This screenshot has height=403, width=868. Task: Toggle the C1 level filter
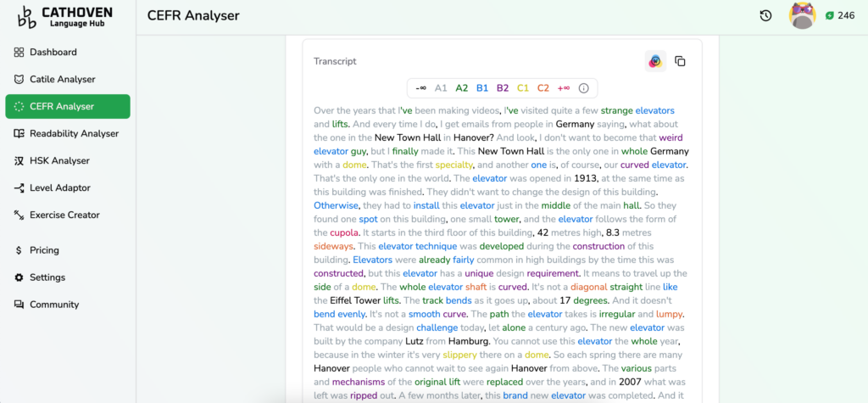523,88
